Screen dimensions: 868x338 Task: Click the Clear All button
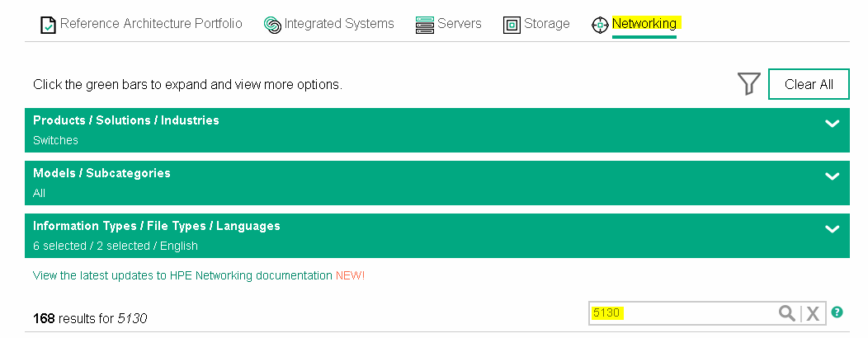click(809, 84)
